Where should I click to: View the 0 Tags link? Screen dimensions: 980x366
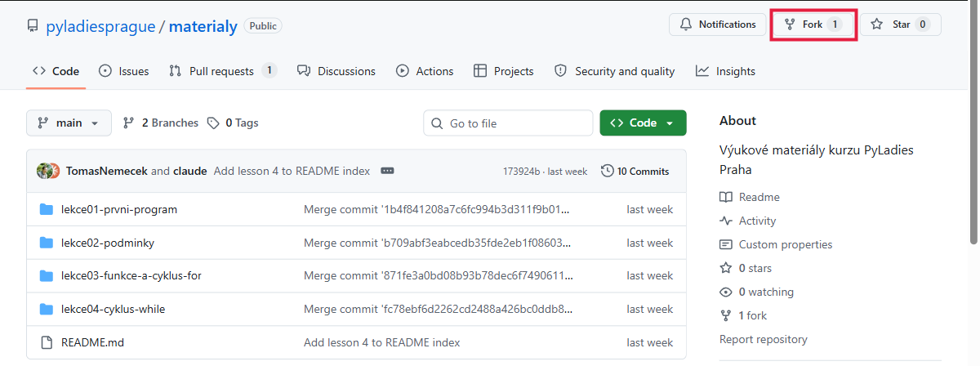click(x=233, y=123)
